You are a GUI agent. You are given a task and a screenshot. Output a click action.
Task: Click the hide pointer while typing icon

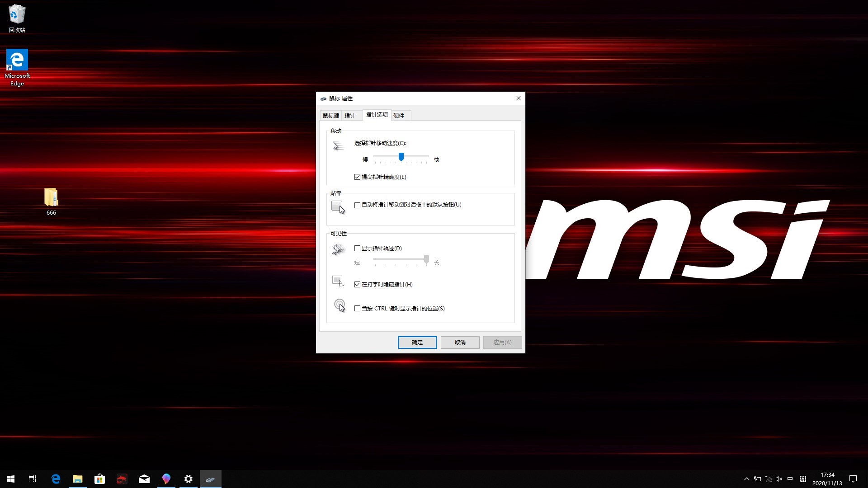pyautogui.click(x=338, y=282)
